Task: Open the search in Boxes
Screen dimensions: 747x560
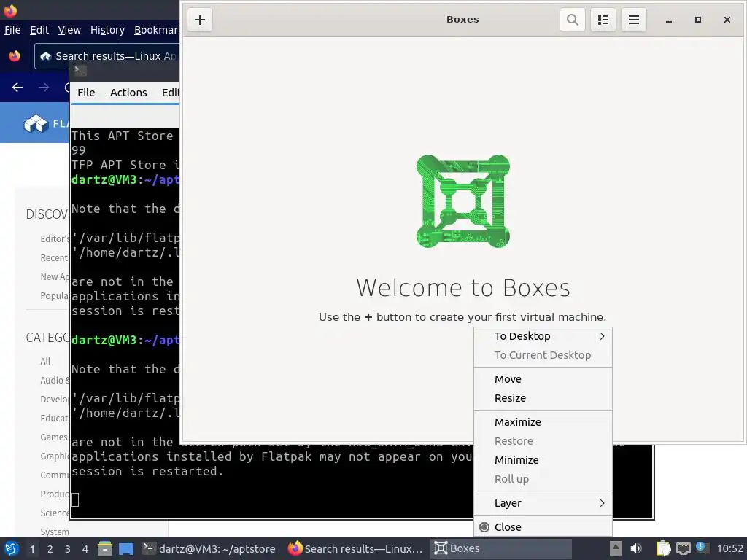Action: point(572,20)
